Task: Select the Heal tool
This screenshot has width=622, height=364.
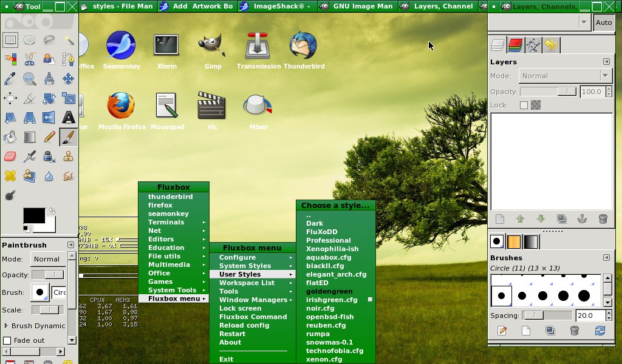Action: click(x=10, y=175)
